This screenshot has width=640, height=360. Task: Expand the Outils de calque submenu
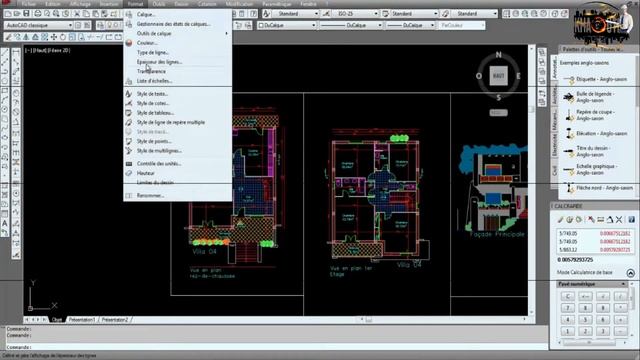[x=178, y=33]
